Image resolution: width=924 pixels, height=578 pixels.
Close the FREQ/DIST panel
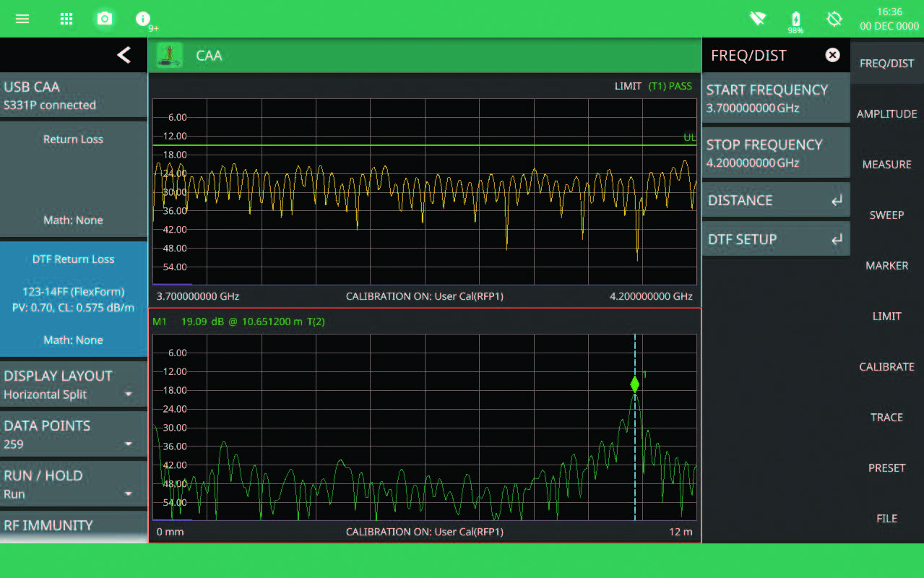[x=832, y=55]
